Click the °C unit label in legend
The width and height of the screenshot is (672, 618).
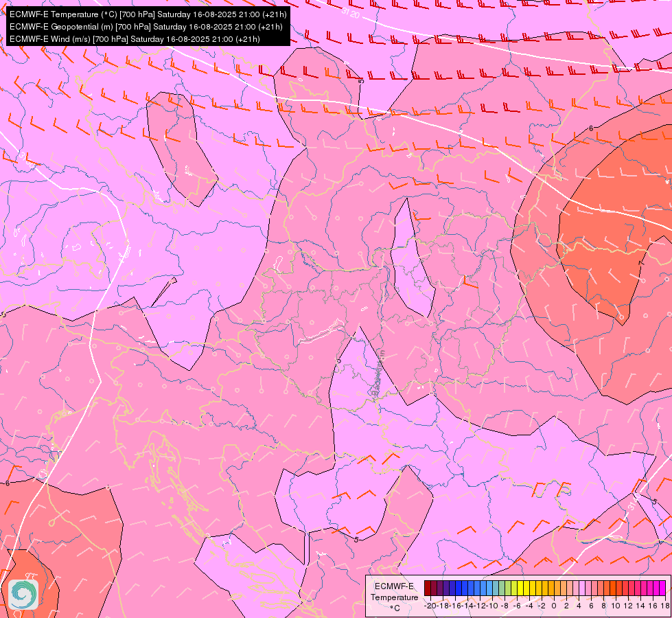[395, 608]
